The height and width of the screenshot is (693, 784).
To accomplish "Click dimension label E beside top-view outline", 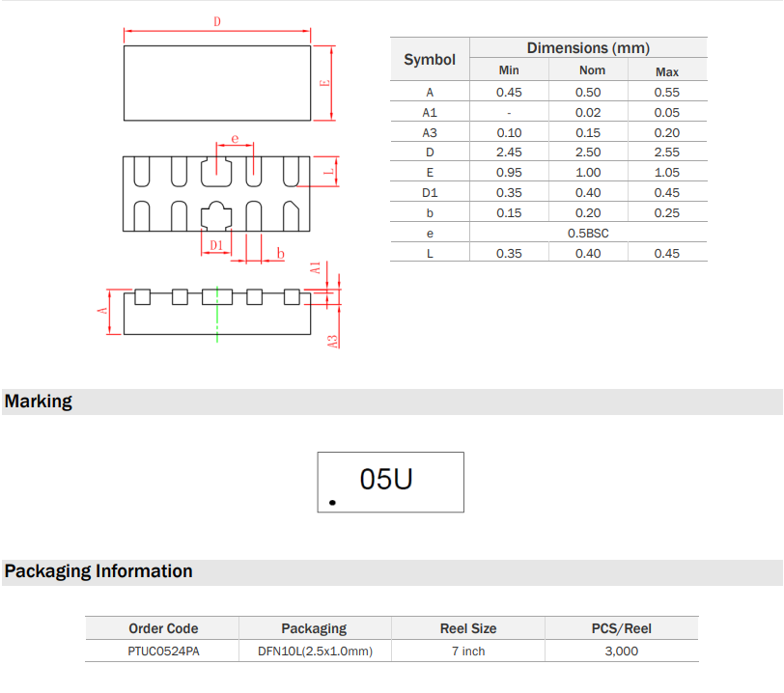I will (325, 83).
